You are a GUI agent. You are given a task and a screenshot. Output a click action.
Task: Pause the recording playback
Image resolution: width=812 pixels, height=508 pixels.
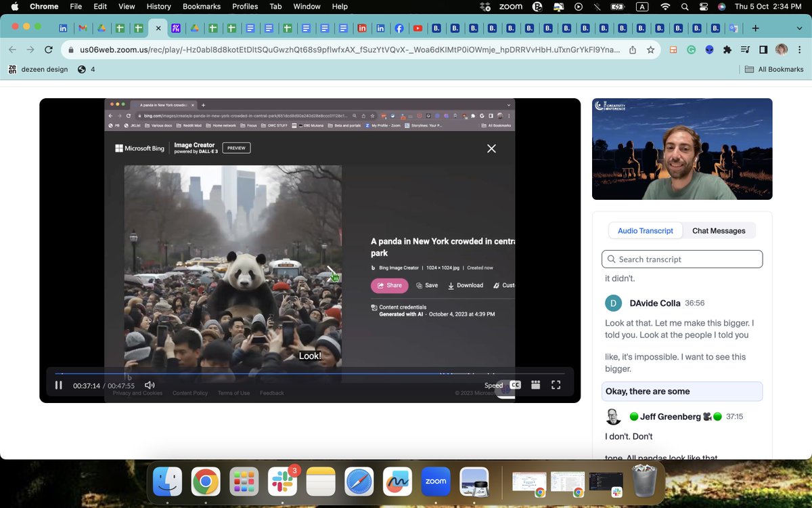point(59,384)
